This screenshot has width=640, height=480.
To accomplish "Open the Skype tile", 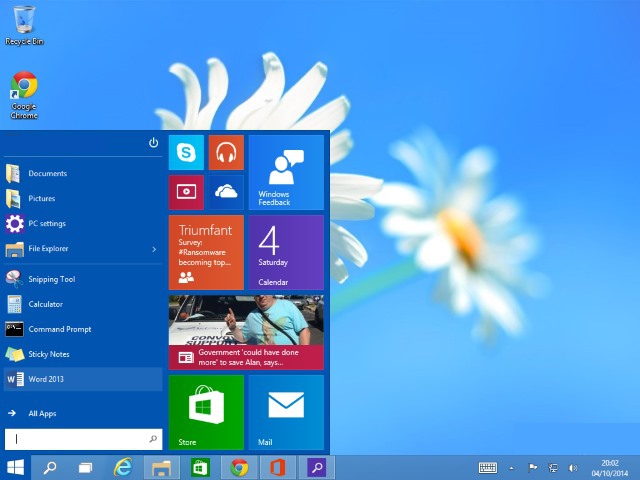I will pos(186,152).
